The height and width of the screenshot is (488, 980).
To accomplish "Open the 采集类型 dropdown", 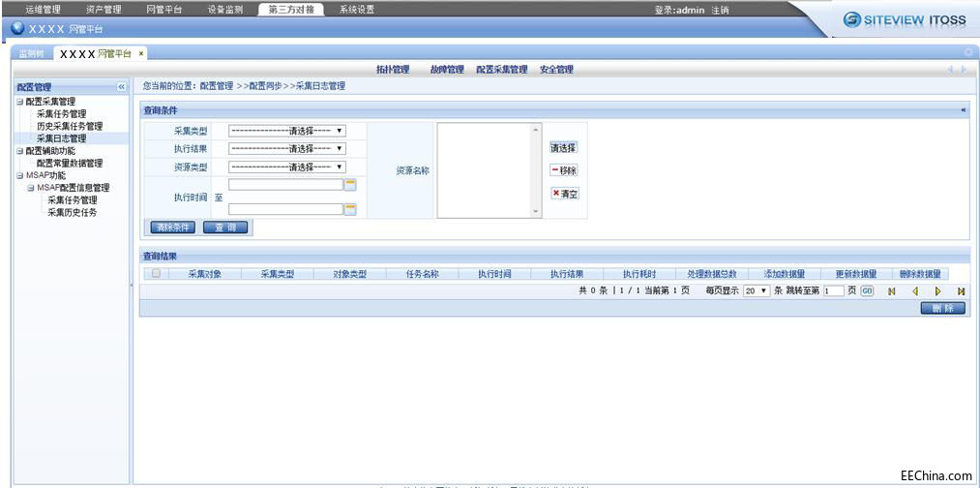I will (287, 131).
